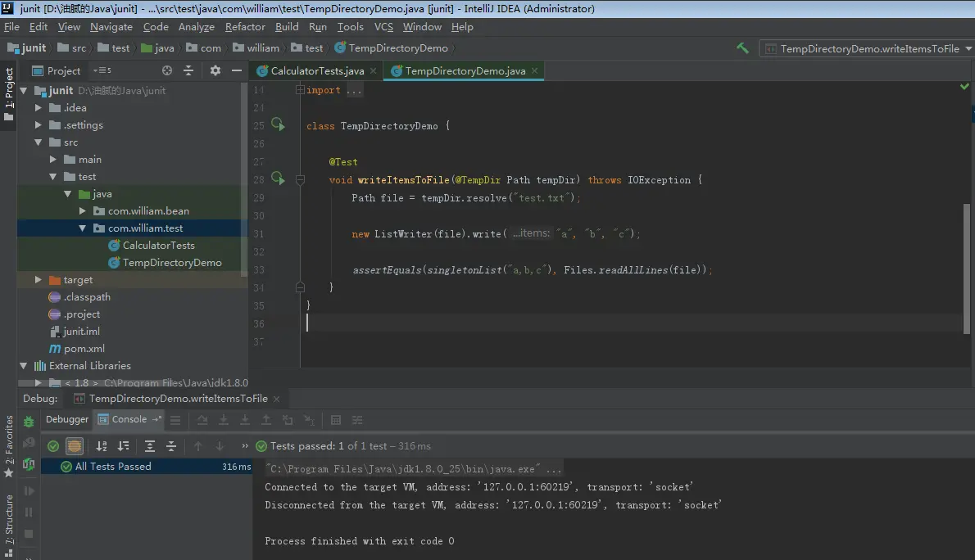The image size is (975, 560).
Task: Click the Toggle auto-test icon in debug sidebar
Action: point(29,463)
